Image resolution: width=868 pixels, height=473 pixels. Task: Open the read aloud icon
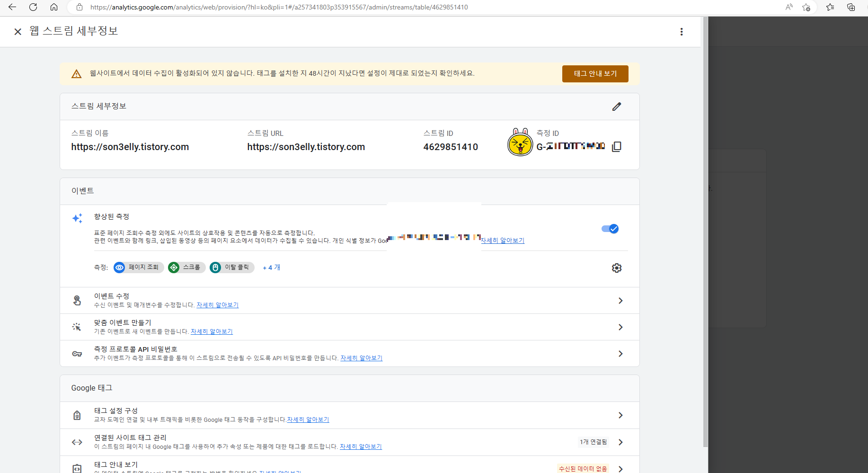click(x=789, y=7)
